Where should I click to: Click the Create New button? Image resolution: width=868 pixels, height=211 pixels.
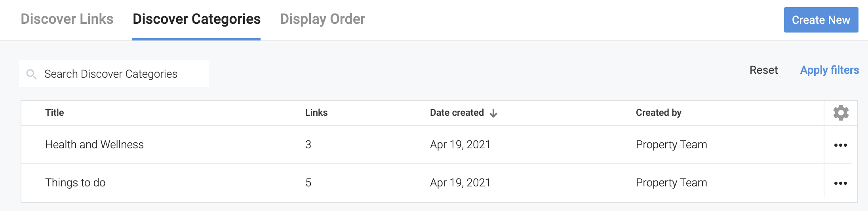pyautogui.click(x=821, y=20)
